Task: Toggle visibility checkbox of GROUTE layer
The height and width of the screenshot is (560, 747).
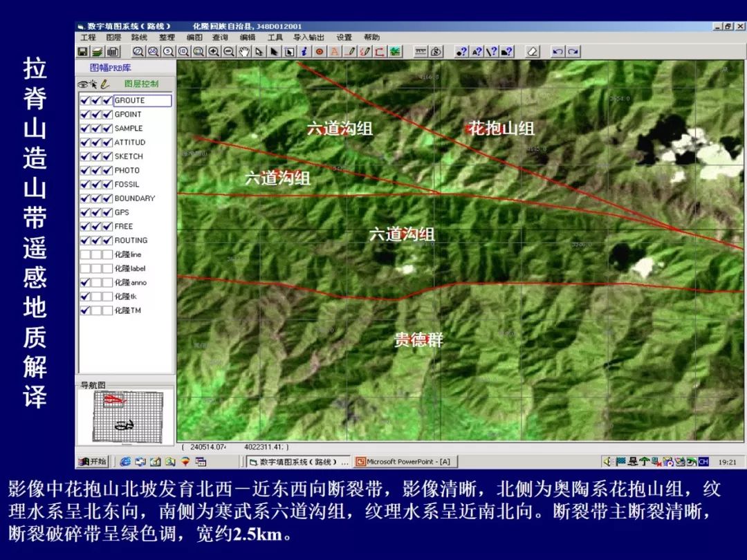Action: click(x=84, y=100)
